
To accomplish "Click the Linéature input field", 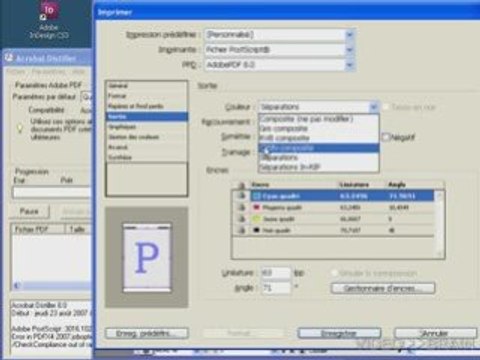I will coord(276,273).
